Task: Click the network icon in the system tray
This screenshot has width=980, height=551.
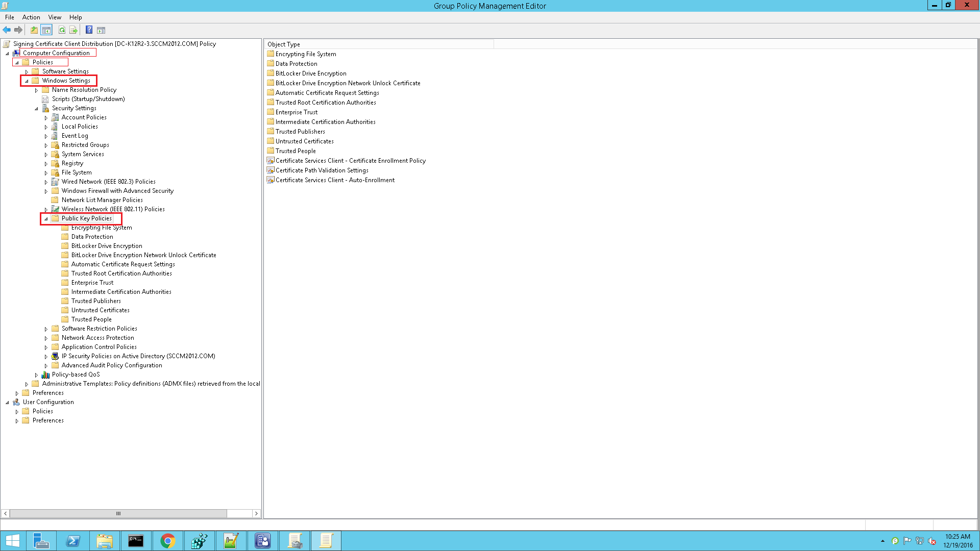Action: point(920,541)
